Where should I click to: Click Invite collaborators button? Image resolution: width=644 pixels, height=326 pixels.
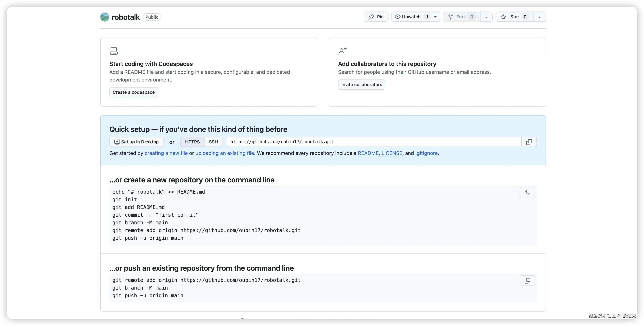point(362,85)
